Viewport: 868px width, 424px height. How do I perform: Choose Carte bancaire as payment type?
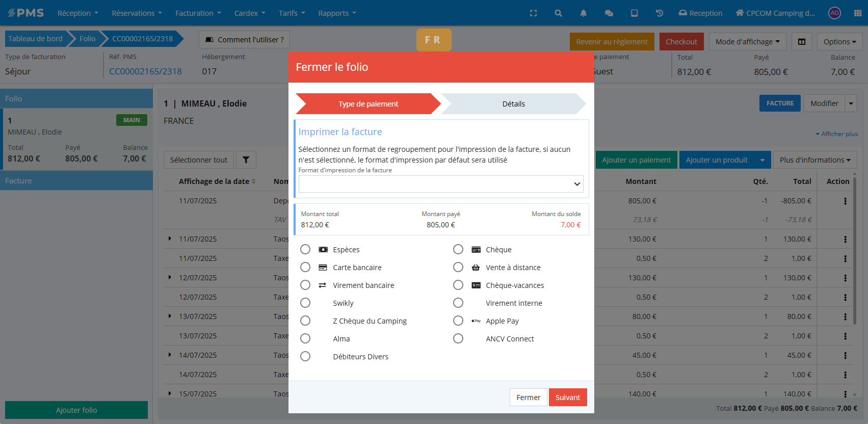coord(305,267)
